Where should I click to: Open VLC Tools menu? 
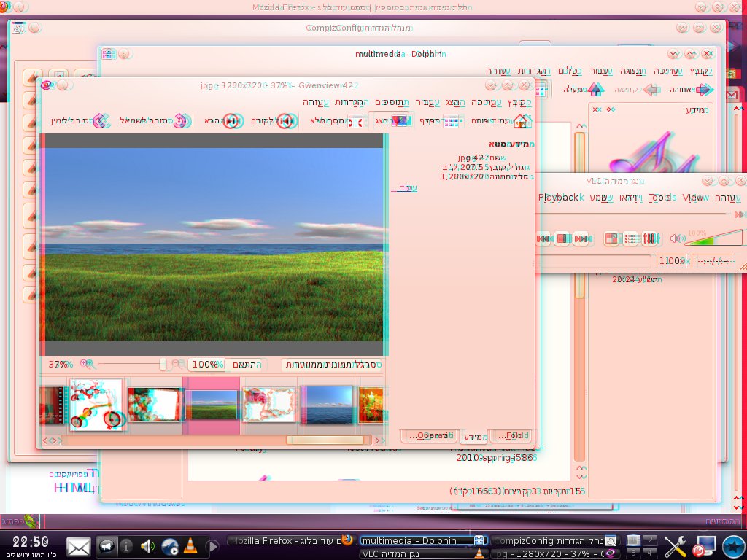coord(662,198)
